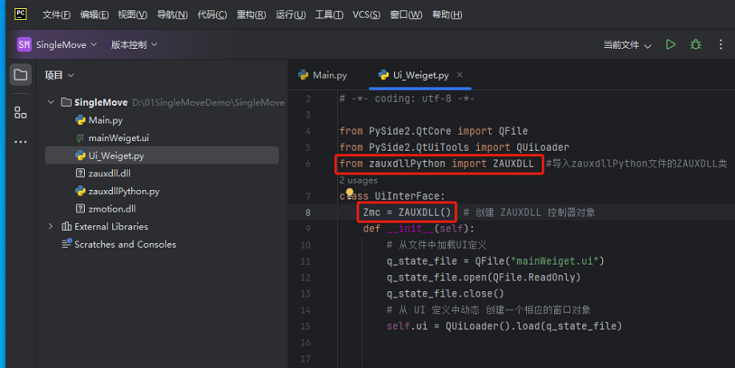Image resolution: width=735 pixels, height=368 pixels.
Task: Click the 2 usages inlay hint
Action: coord(358,180)
